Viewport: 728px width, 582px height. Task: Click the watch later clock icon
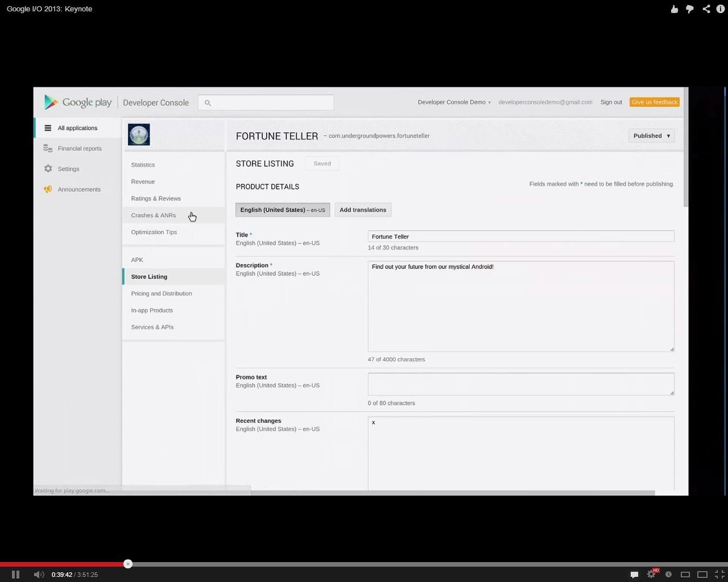pos(669,575)
